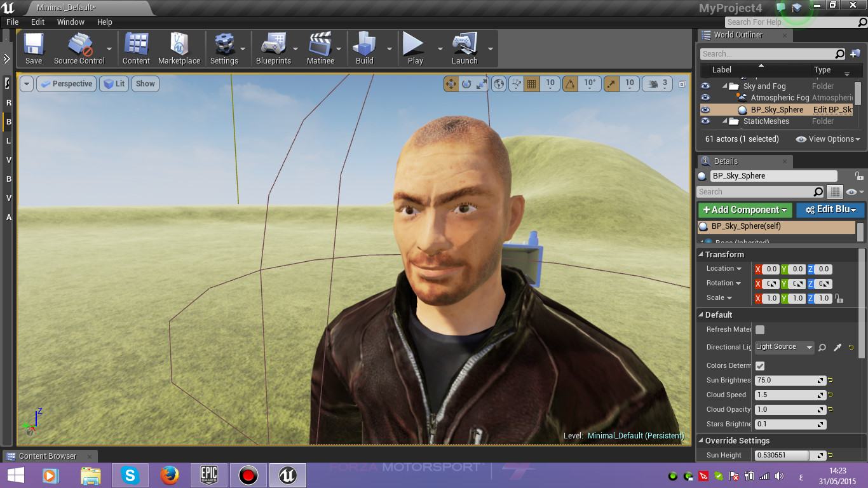Viewport: 868px width, 488px height.
Task: Collapse the Transform section
Action: pos(701,254)
